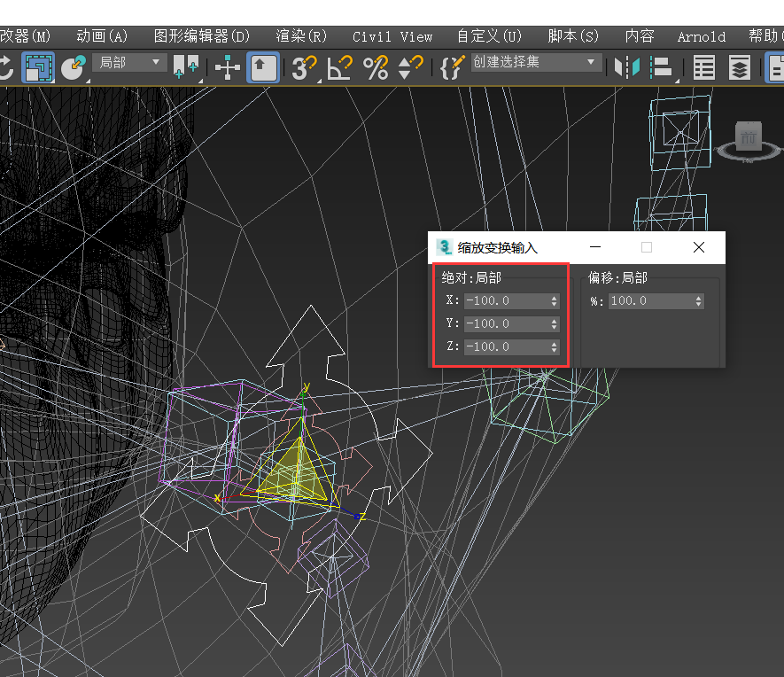Open the edit named selection sets icon

coord(453,67)
